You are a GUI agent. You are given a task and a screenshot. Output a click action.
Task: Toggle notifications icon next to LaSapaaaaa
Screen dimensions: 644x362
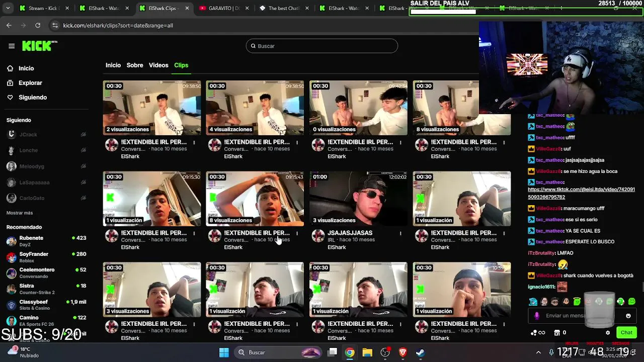tap(84, 183)
